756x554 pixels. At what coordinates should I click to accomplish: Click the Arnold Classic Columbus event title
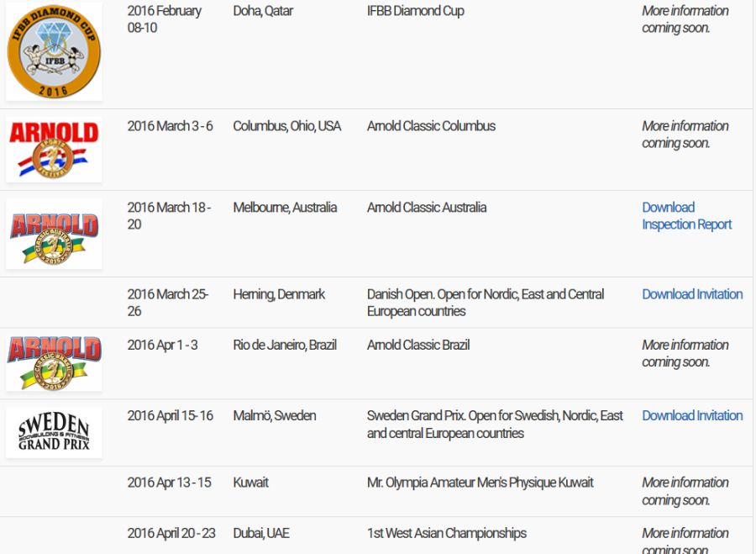[x=431, y=126]
